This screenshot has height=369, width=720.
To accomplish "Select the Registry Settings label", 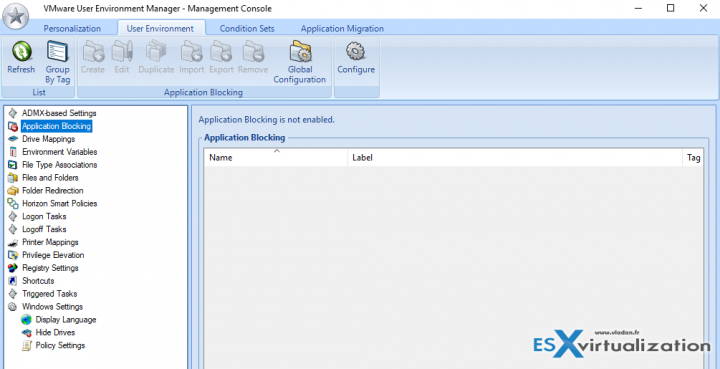I will [x=50, y=268].
